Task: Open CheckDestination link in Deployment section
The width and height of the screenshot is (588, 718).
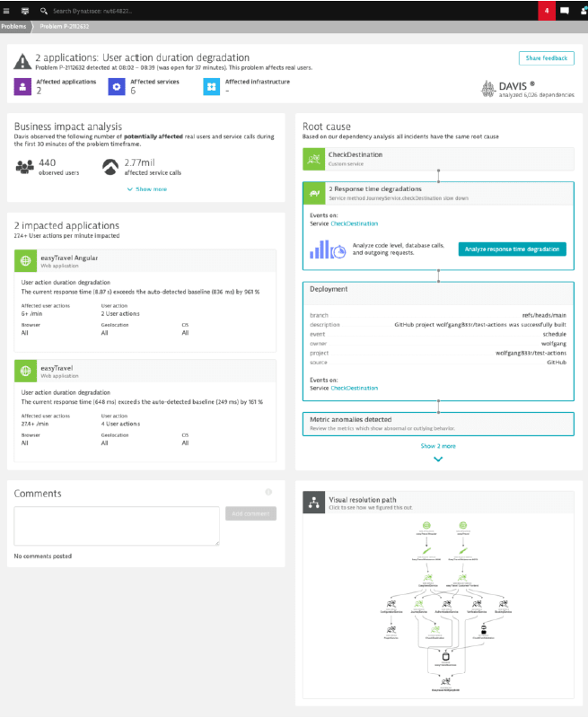Action: (355, 388)
